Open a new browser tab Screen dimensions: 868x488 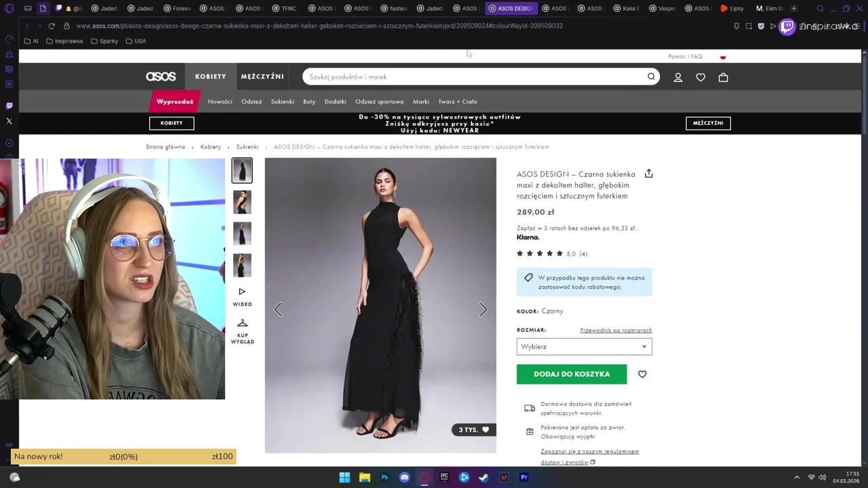coord(794,8)
